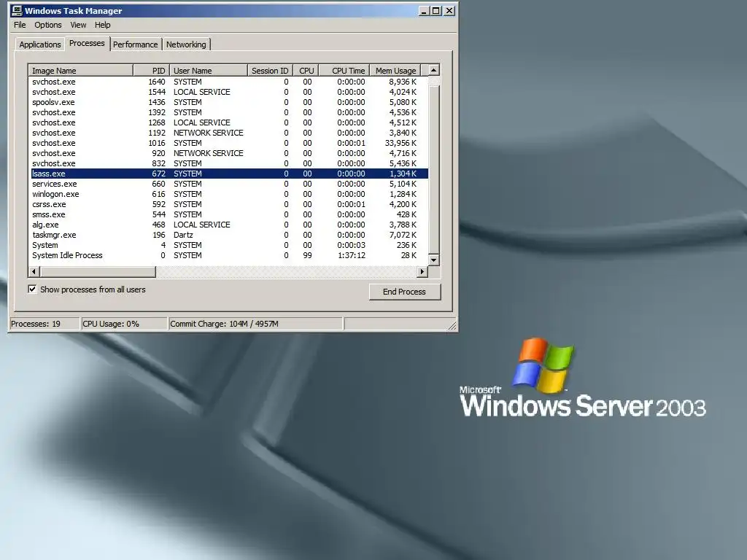This screenshot has height=560, width=747.
Task: Open the View menu
Action: [78, 25]
